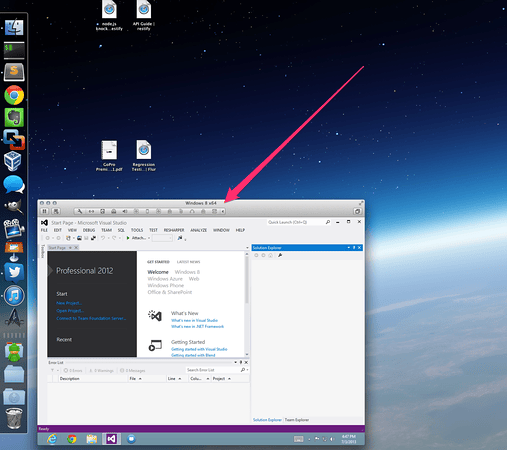The height and width of the screenshot is (450, 507).
Task: Select the Windows 8 topic
Action: 187,272
